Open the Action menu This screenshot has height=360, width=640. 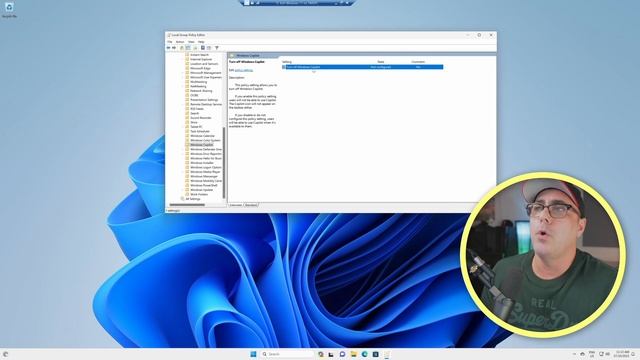pyautogui.click(x=180, y=42)
